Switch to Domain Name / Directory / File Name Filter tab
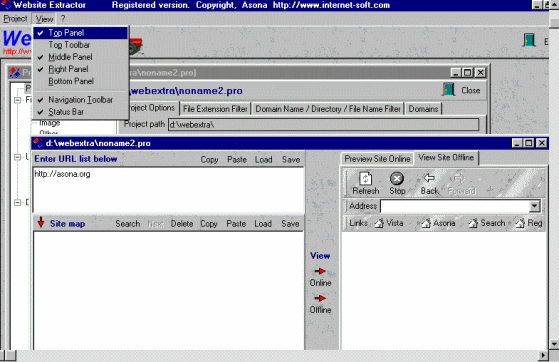The width and height of the screenshot is (559, 362). coord(328,109)
